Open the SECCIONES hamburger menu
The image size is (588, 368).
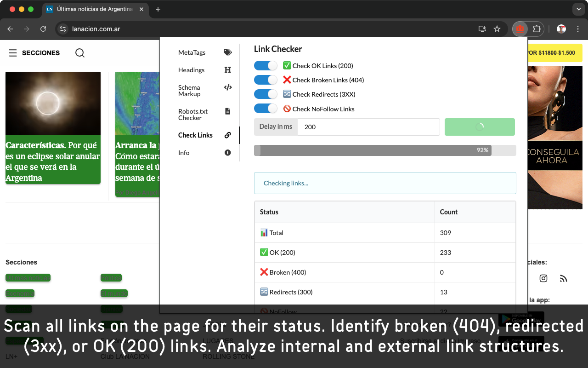tap(13, 53)
